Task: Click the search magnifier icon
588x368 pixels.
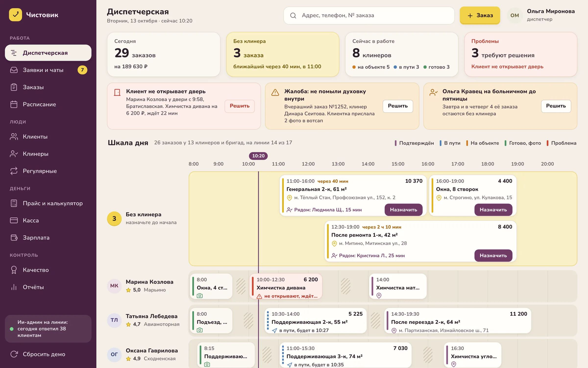Action: [x=293, y=15]
